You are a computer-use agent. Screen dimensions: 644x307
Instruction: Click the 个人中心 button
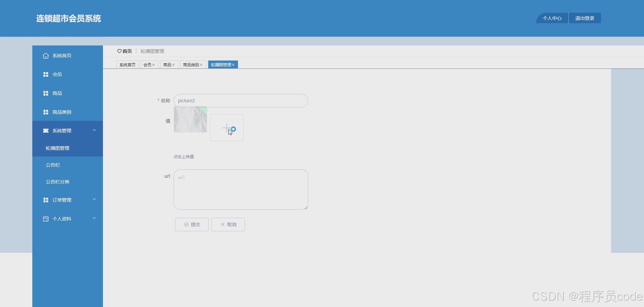click(x=552, y=18)
